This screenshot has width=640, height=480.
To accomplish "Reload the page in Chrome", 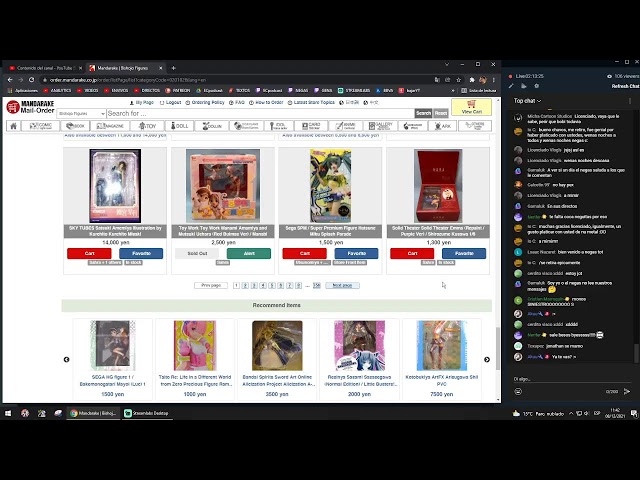I will click(31, 80).
